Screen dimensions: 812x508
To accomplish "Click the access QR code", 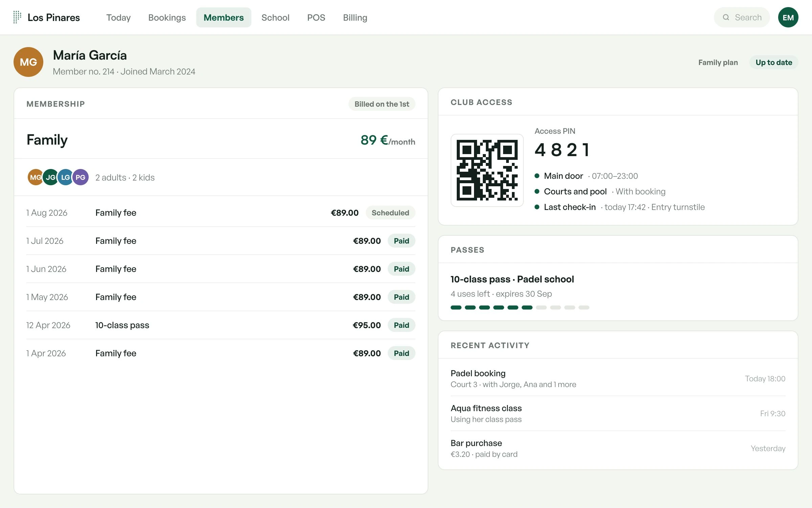I will pos(487,170).
